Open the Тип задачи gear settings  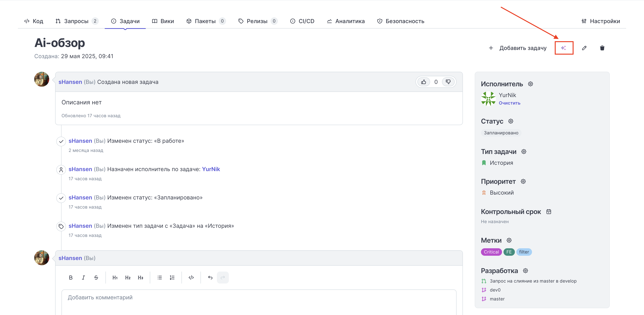click(x=524, y=152)
